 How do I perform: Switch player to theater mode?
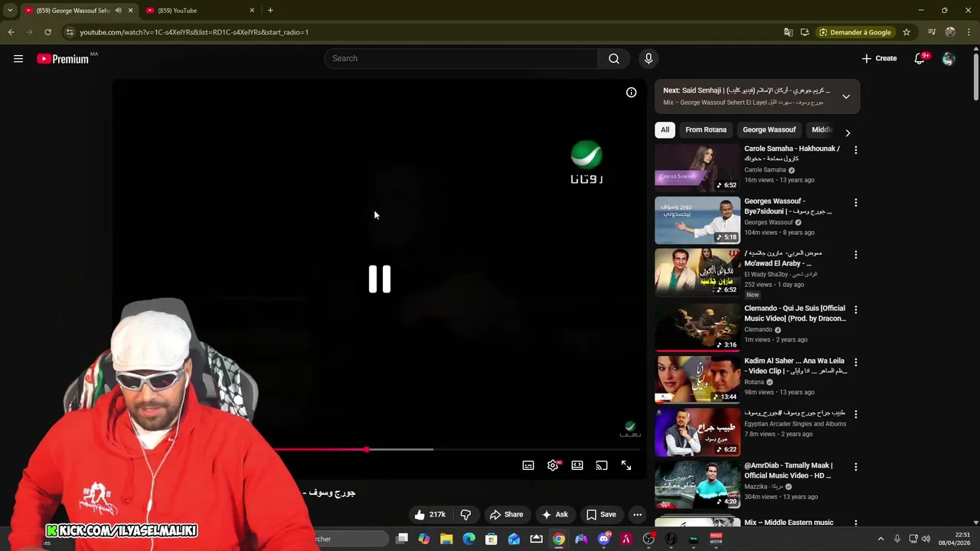tap(577, 465)
